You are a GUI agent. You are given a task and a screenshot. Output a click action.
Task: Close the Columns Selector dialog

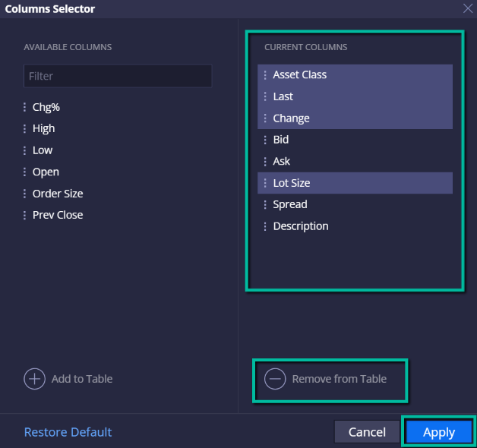tap(468, 8)
